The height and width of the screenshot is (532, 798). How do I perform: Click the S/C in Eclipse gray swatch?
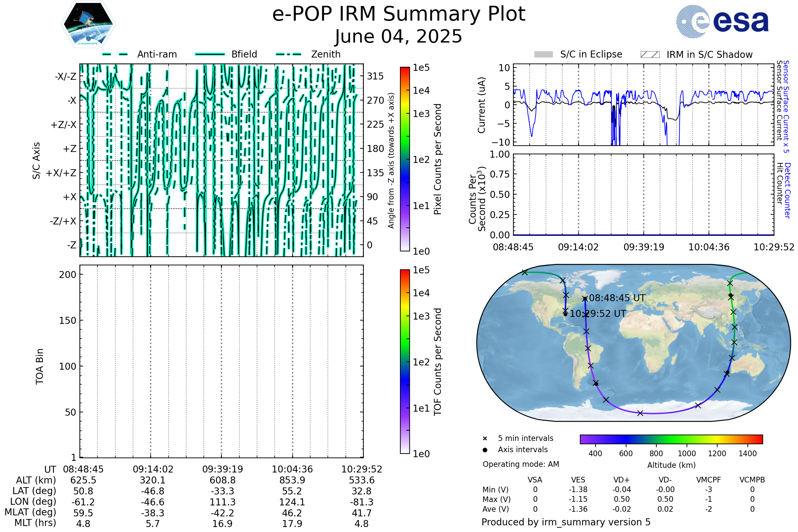543,55
